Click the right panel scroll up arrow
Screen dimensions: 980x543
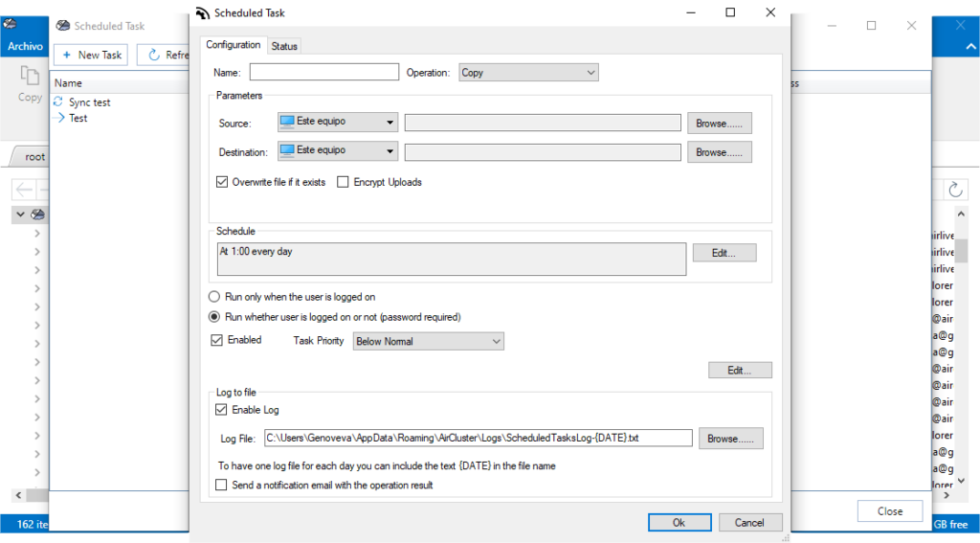tap(961, 214)
